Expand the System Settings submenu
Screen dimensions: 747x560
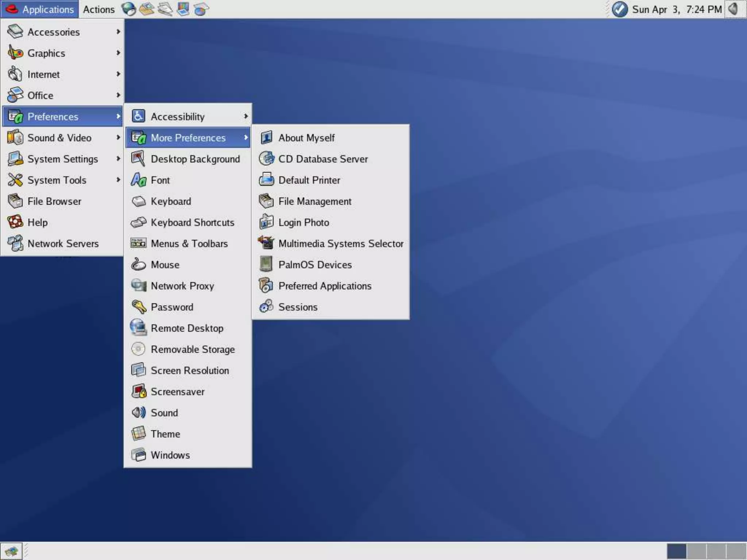point(62,159)
